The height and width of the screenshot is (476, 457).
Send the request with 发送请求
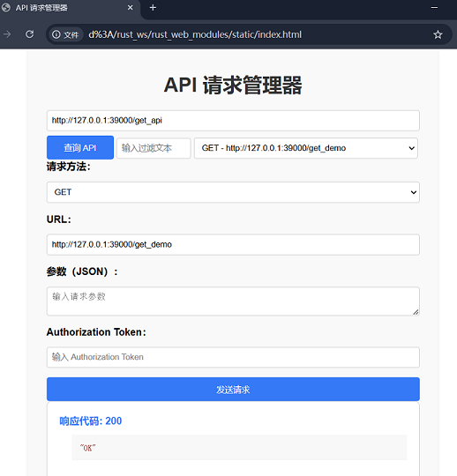click(233, 390)
